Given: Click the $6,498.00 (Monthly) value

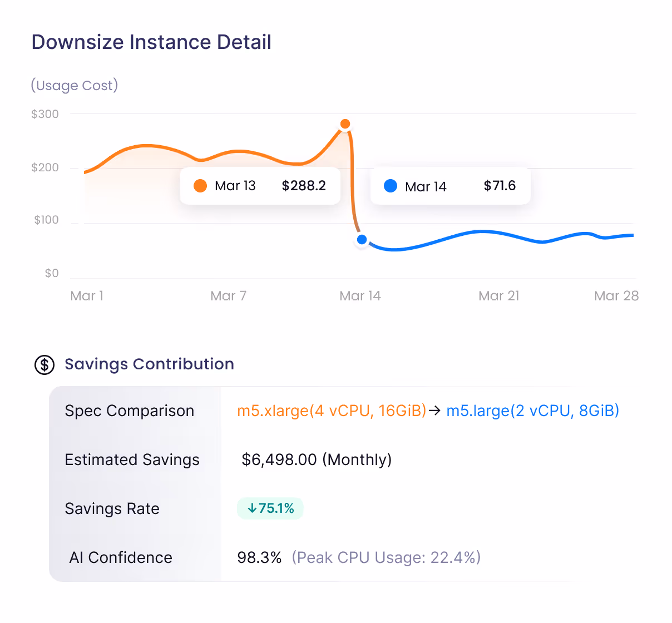Looking at the screenshot, I should (317, 459).
